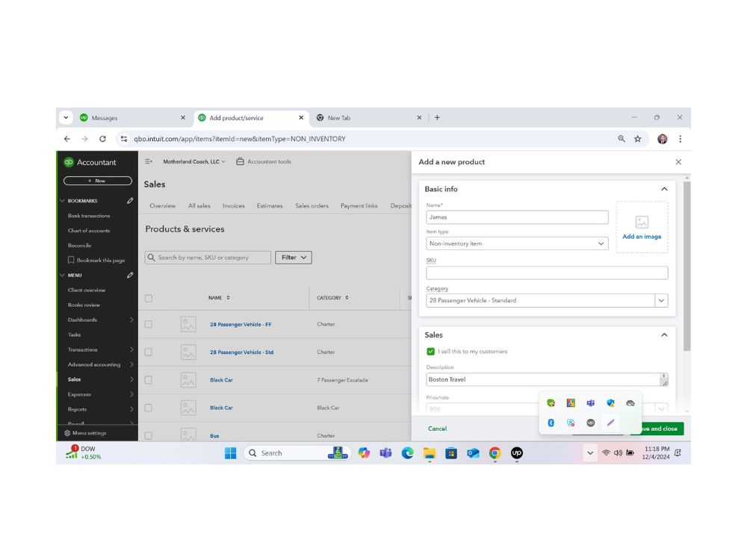Click the Upwork icon in taskbar
This screenshot has height=560, width=747.
pos(517,453)
